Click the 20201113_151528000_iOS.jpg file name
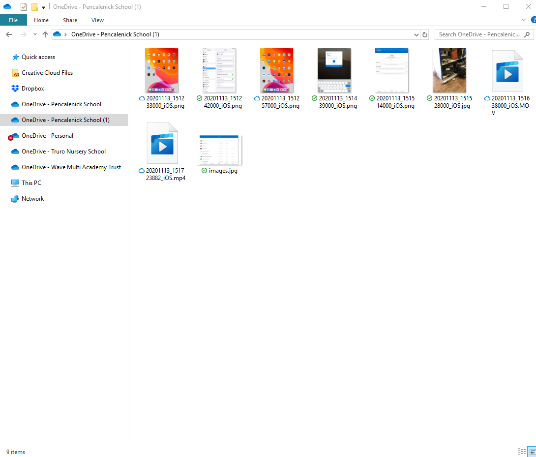536x457 pixels. (453, 102)
